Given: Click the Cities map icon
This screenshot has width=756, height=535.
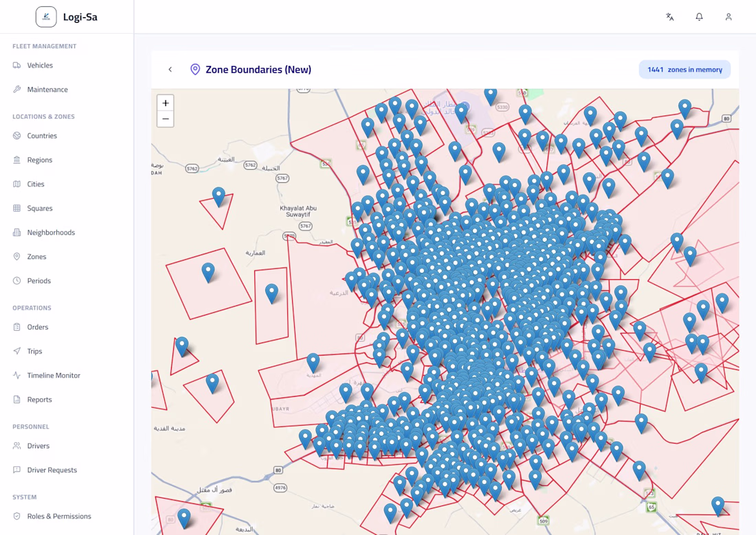Looking at the screenshot, I should tap(17, 184).
